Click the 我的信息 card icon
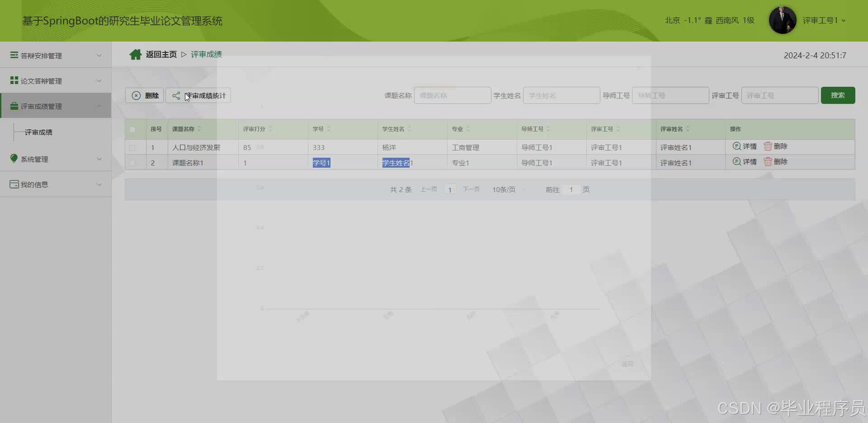The width and height of the screenshot is (868, 423). (x=14, y=184)
